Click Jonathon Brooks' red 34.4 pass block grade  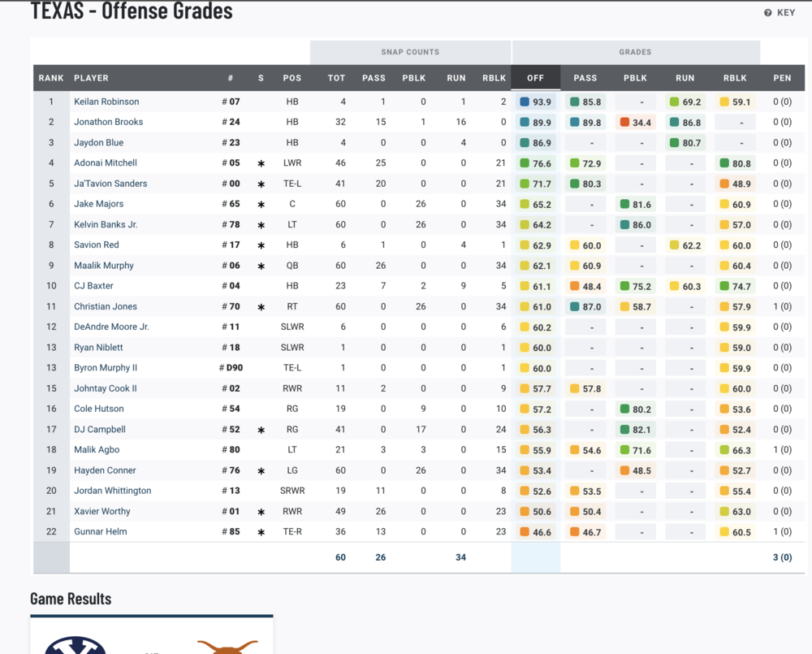tap(625, 123)
